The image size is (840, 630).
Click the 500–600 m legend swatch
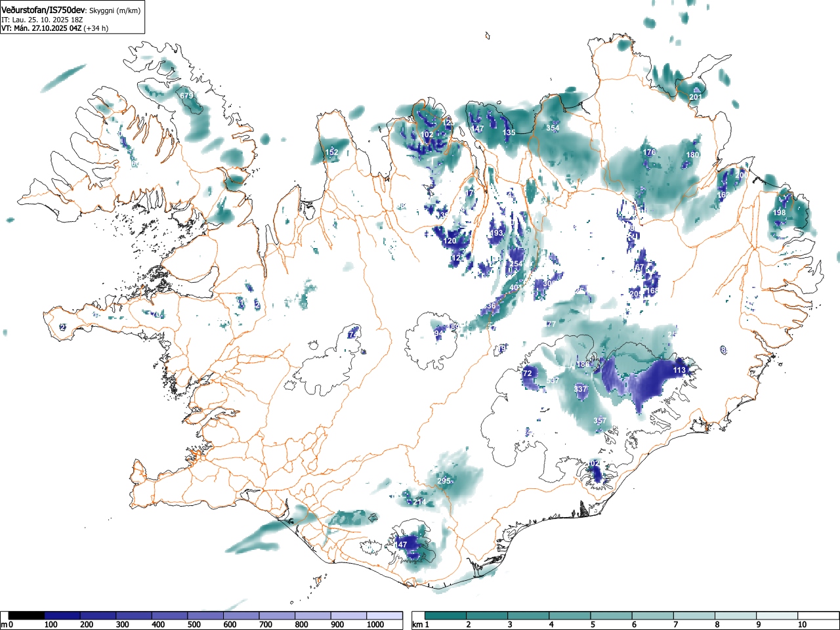click(205, 616)
